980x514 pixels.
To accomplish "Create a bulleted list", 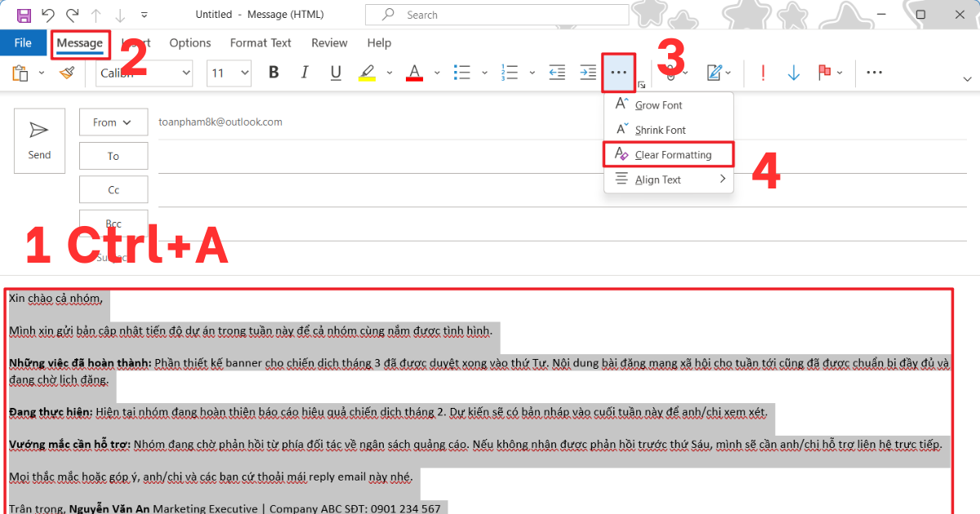I will [461, 73].
